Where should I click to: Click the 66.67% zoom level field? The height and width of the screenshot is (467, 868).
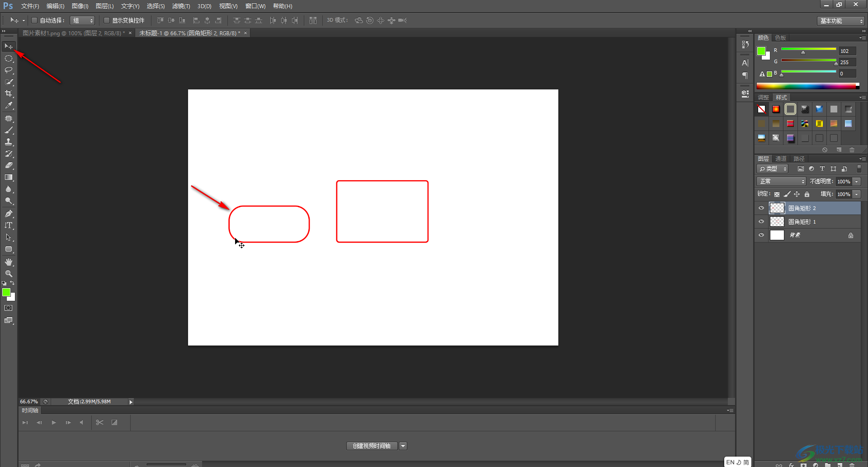point(29,402)
